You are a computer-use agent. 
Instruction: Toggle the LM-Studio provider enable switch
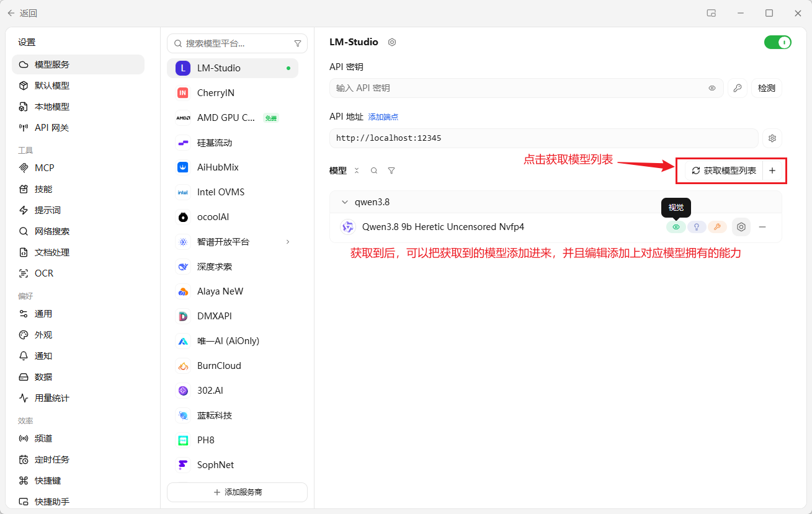pyautogui.click(x=778, y=42)
